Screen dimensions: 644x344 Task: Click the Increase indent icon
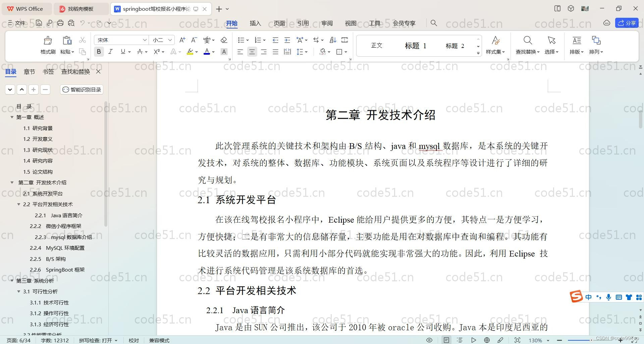(x=287, y=40)
